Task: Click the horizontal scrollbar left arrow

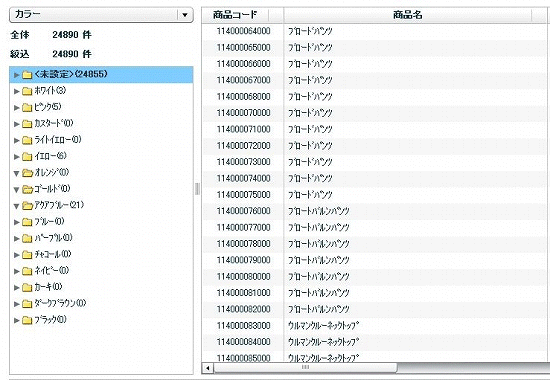Action: click(208, 368)
